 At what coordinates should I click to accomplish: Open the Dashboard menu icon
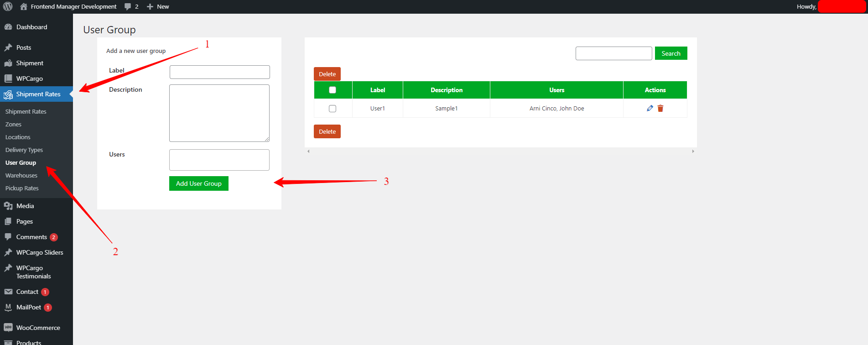pos(8,27)
